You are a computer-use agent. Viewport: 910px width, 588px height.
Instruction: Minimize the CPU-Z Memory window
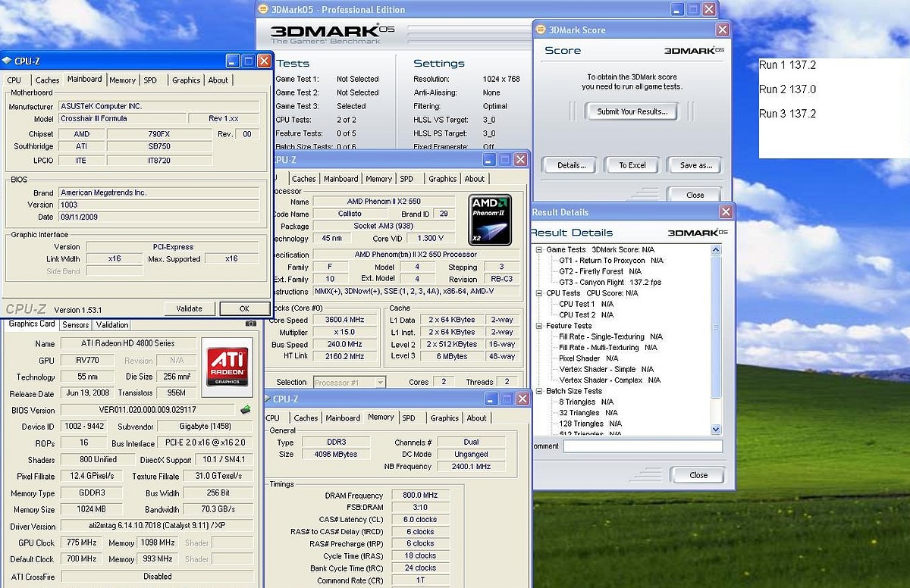tap(492, 399)
